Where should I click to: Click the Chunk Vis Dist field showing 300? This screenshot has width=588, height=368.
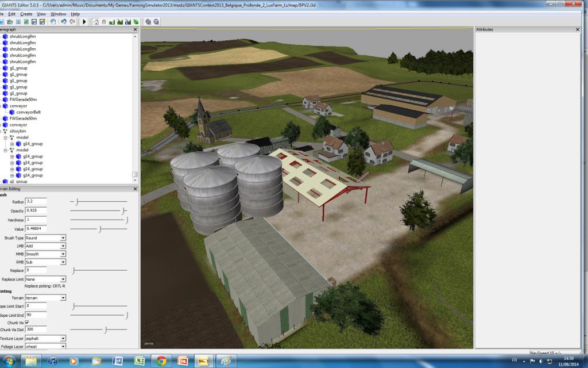(36, 329)
